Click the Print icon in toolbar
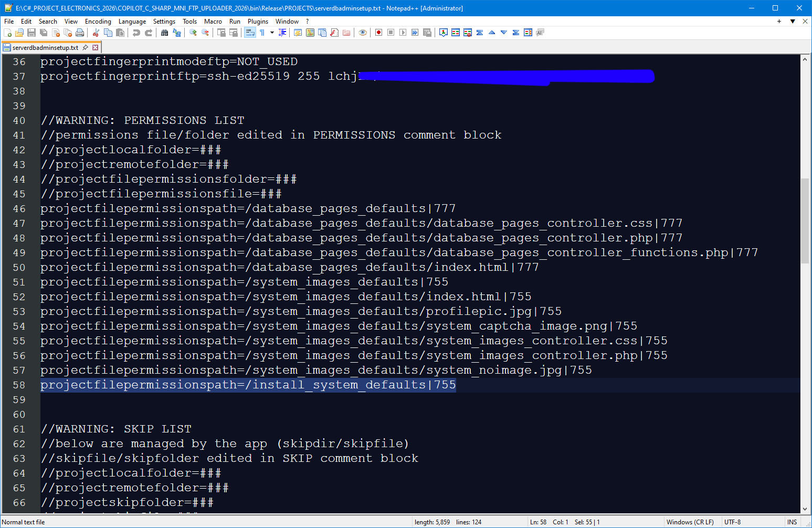The image size is (812, 528). pyautogui.click(x=80, y=33)
